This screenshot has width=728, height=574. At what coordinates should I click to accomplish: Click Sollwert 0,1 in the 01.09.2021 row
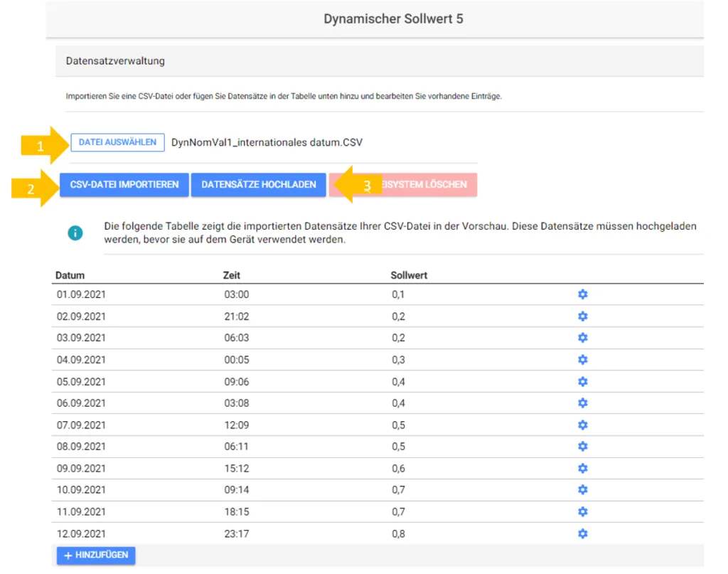pyautogui.click(x=398, y=294)
